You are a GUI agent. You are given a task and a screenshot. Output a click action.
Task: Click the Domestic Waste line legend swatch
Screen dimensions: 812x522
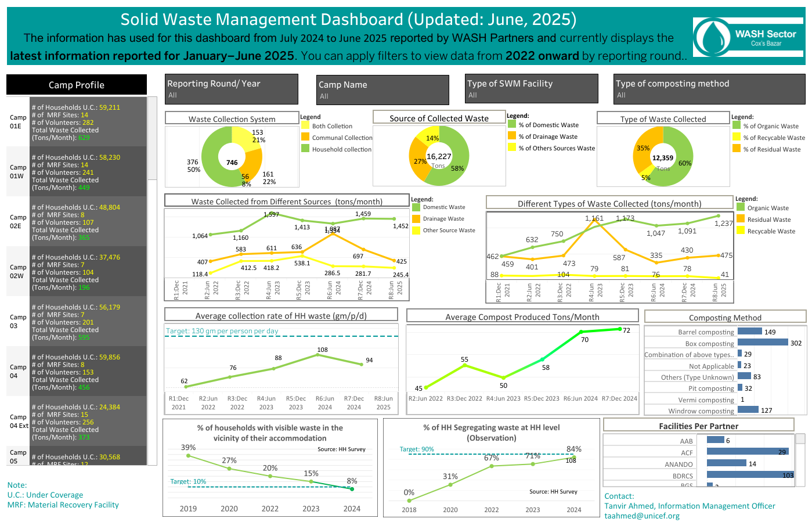coord(416,207)
